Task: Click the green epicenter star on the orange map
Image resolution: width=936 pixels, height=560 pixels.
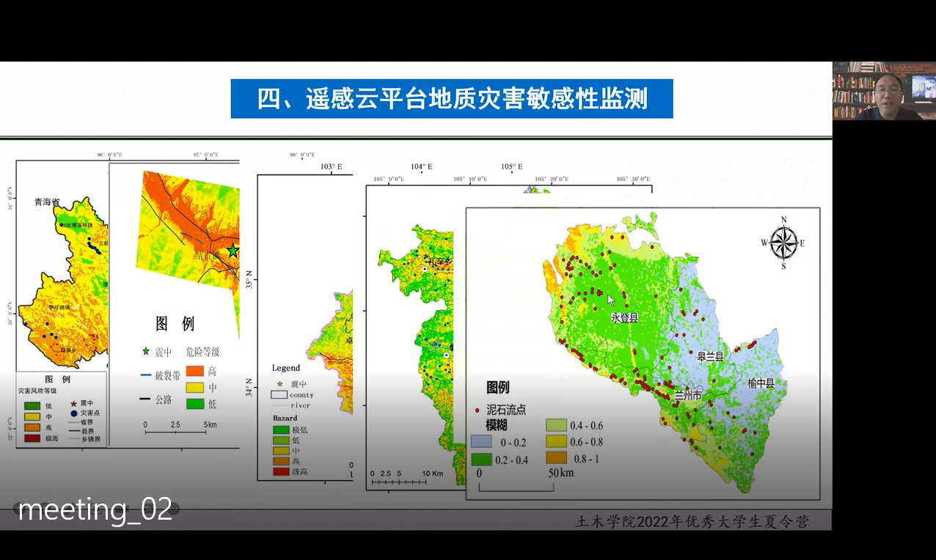Action: (233, 251)
